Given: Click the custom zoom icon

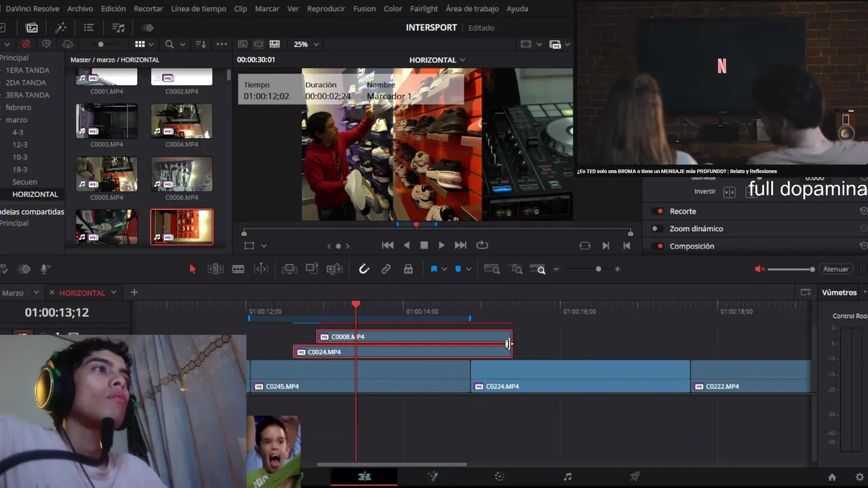Looking at the screenshot, I should tap(537, 269).
